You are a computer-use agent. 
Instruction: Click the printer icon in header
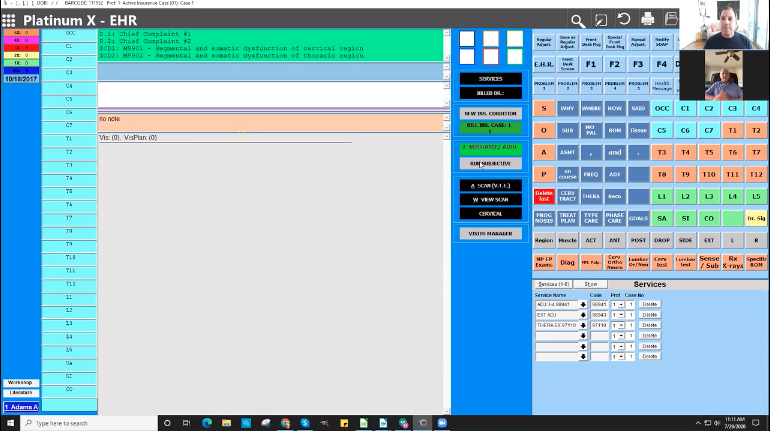(647, 19)
